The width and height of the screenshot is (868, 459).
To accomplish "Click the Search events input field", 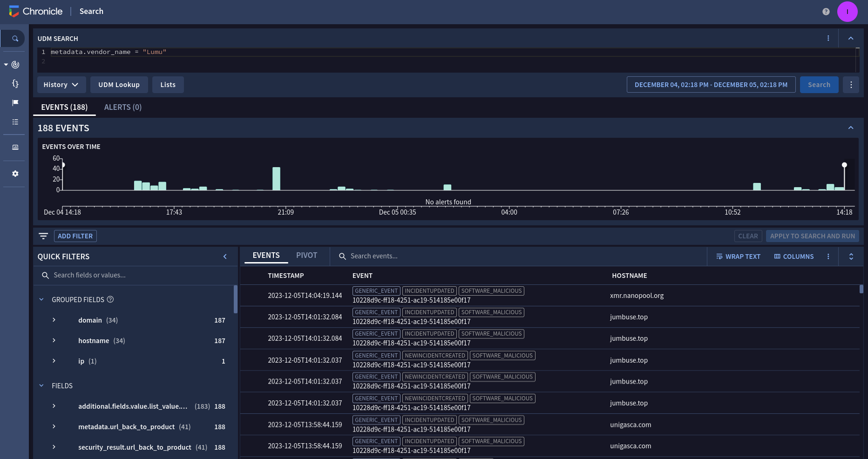I will [x=419, y=256].
